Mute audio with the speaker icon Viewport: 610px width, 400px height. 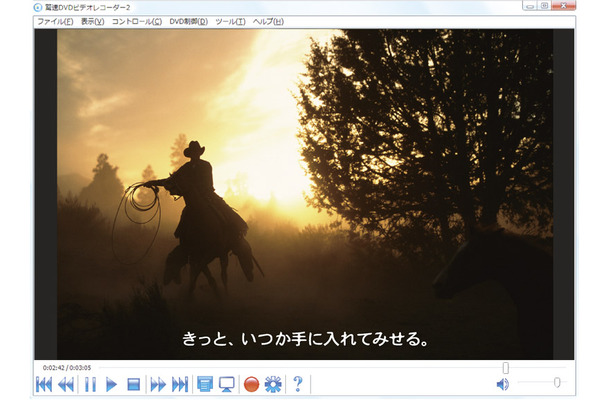pyautogui.click(x=503, y=384)
